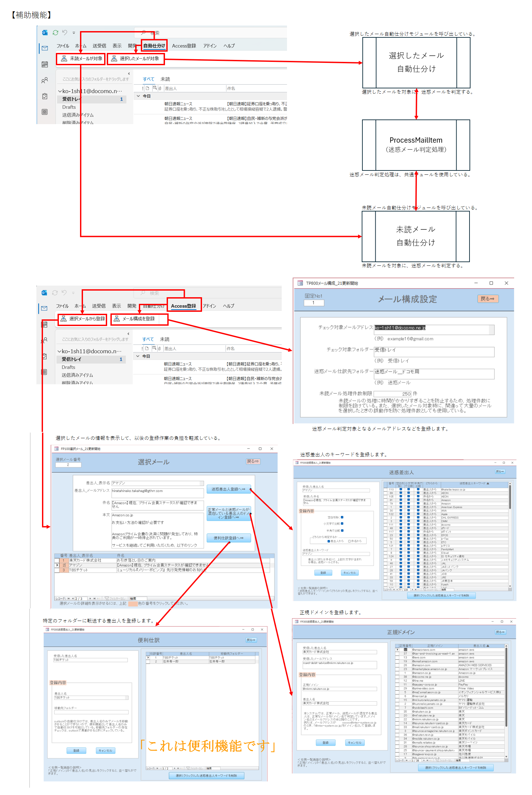Click the 未読メール処理件数制限 input field

(x=392, y=394)
